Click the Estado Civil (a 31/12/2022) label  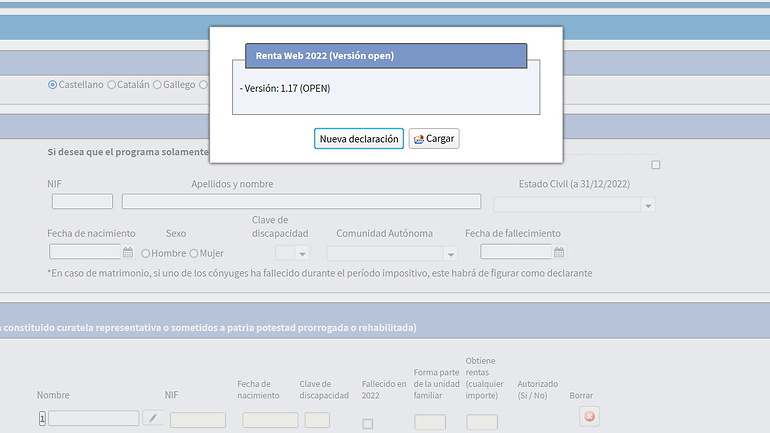click(574, 184)
